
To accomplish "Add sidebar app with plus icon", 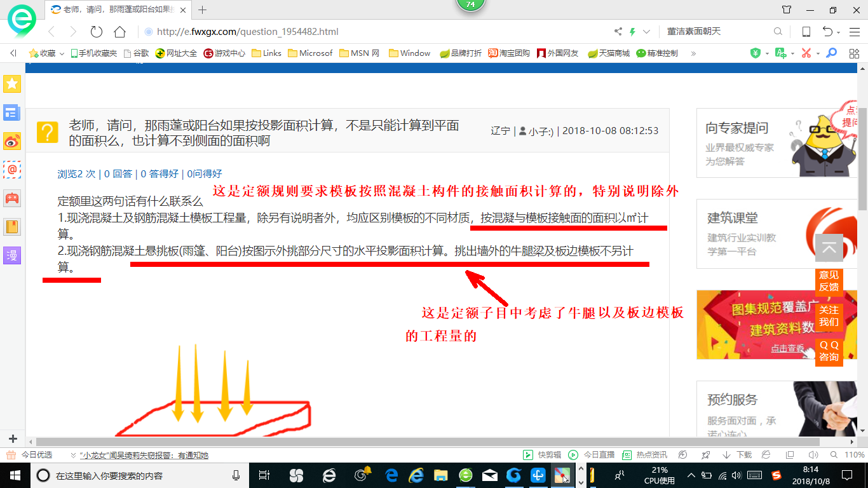I will tap(13, 438).
